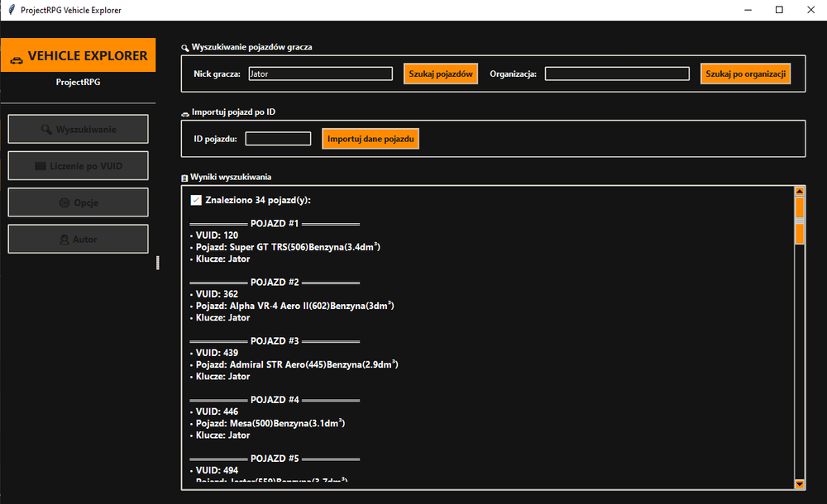
Task: Open the Wyszukiwanie sidebar section
Action: tap(78, 129)
